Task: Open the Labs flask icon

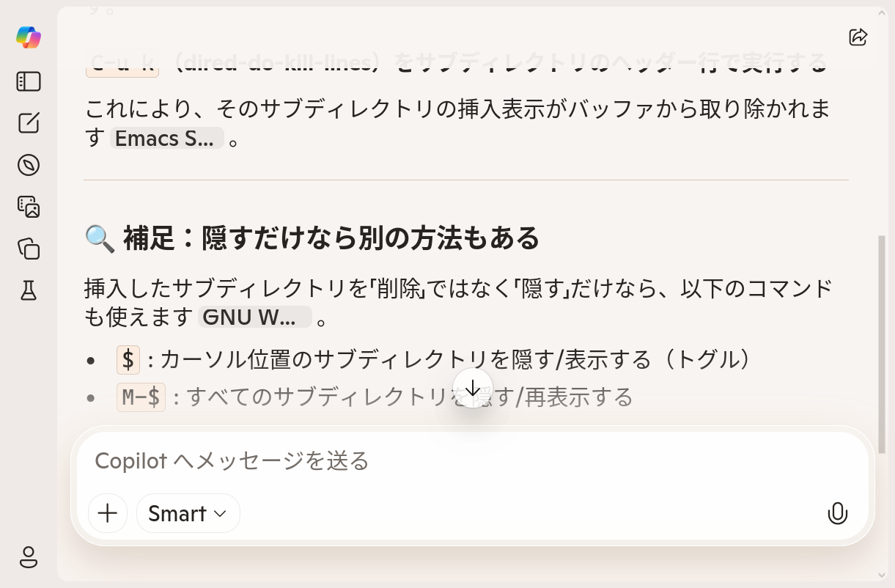Action: tap(29, 291)
